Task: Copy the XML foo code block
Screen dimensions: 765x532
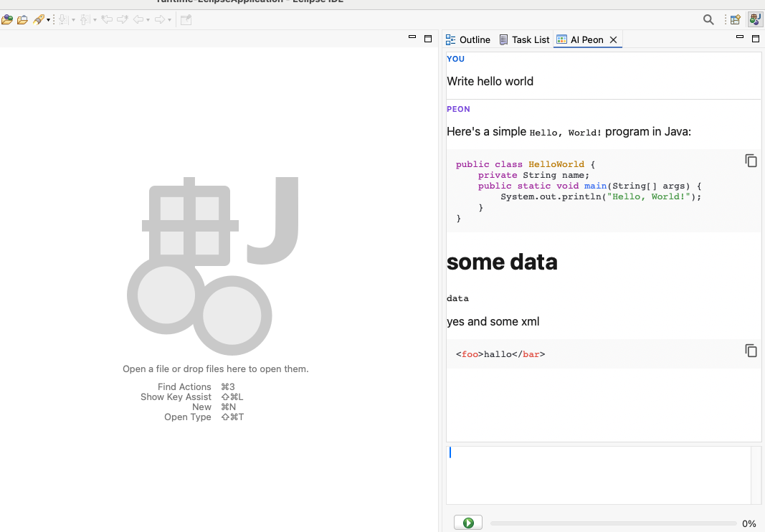Action: (751, 351)
